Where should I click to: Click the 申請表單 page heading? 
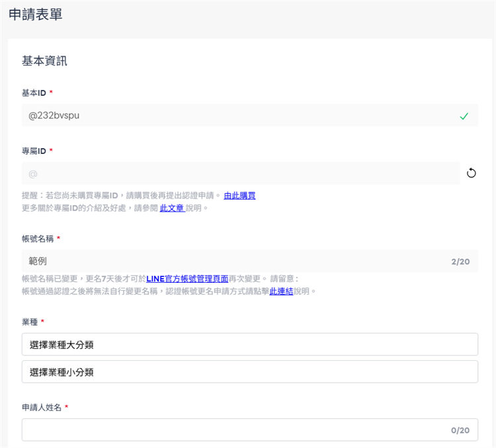(x=36, y=15)
